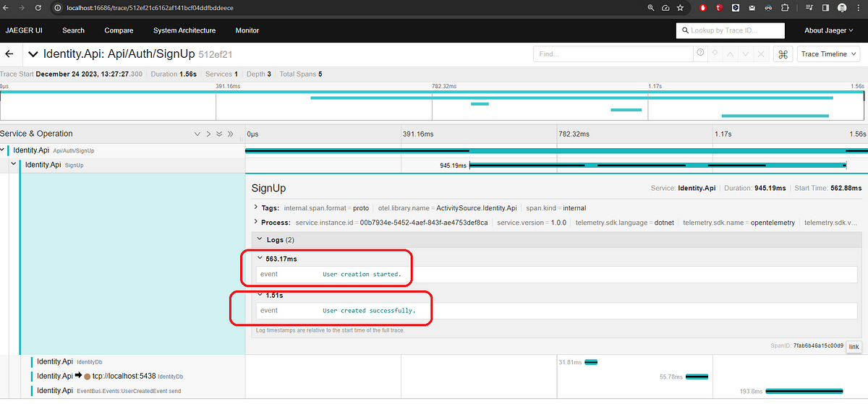Image resolution: width=868 pixels, height=404 pixels.
Task: Open the About Jaeger menu
Action: 833,30
